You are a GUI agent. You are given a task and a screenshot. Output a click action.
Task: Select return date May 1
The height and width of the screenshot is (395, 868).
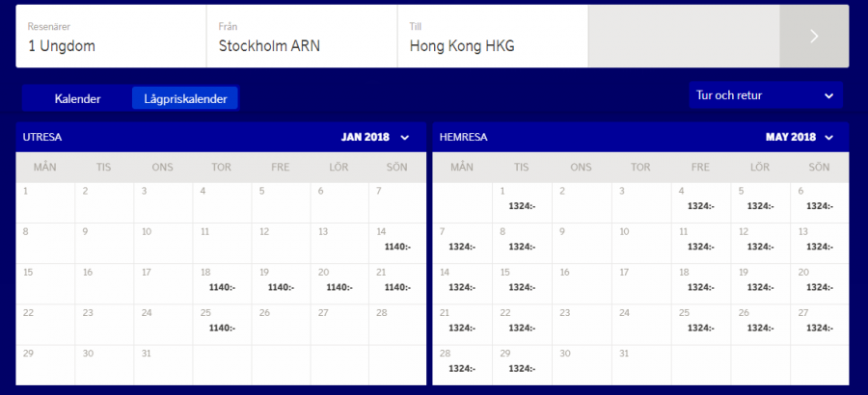(521, 202)
